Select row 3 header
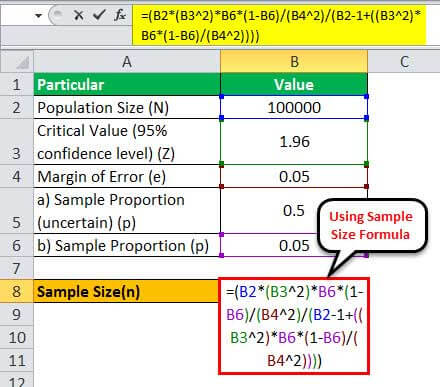 16,142
